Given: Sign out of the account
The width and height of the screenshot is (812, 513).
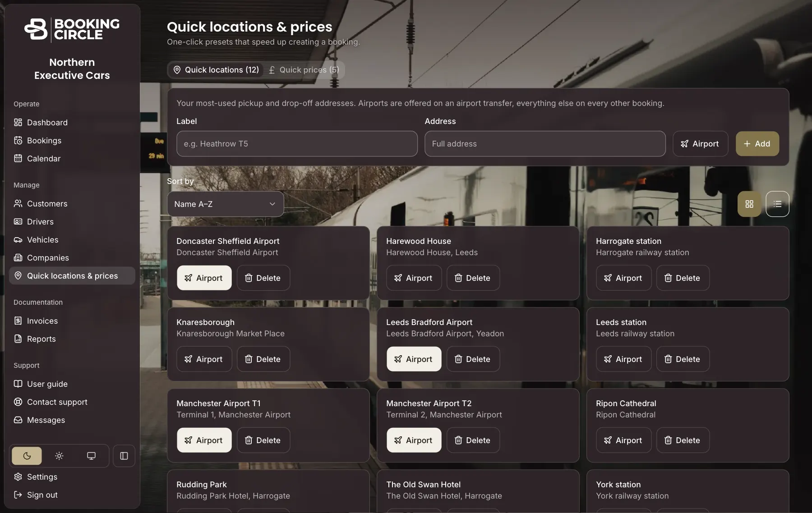Looking at the screenshot, I should (72, 495).
